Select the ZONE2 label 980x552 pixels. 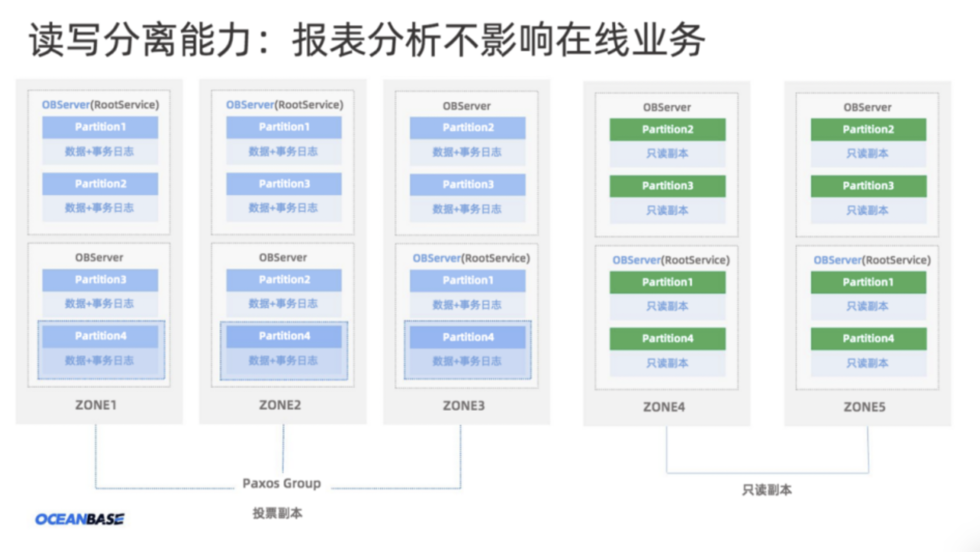coord(280,405)
